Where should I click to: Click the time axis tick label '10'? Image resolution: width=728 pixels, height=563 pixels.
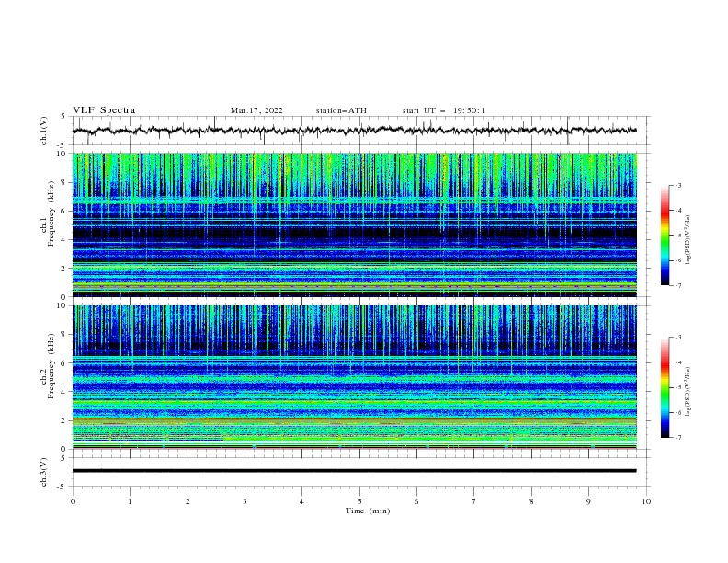coord(646,501)
